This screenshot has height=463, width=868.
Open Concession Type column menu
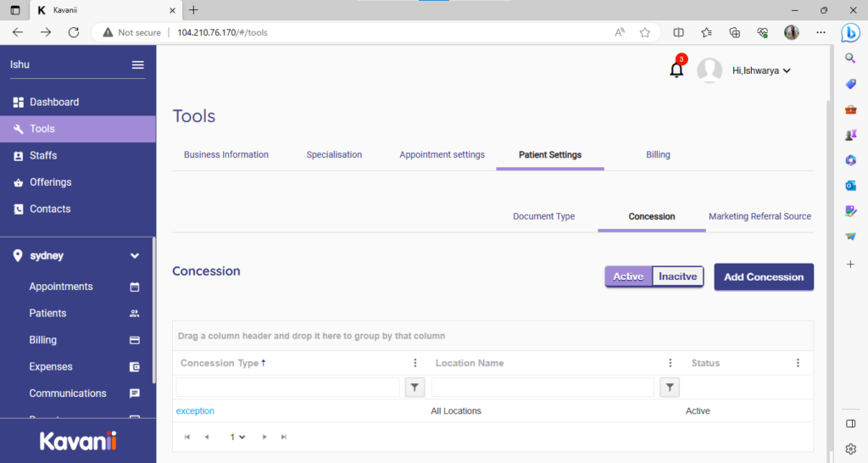(x=415, y=363)
